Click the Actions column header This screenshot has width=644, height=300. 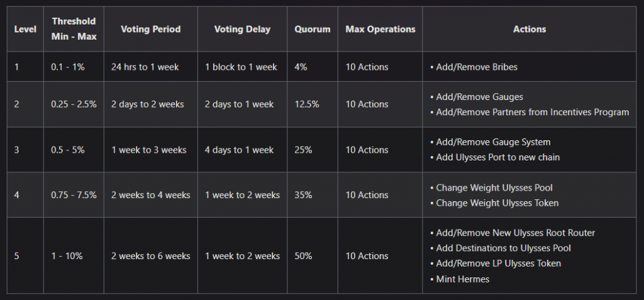[x=530, y=29]
